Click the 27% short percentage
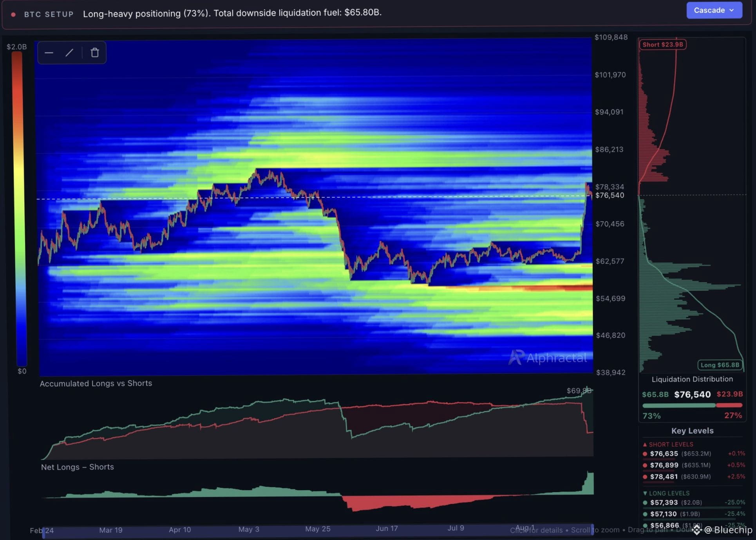Image resolution: width=756 pixels, height=540 pixels. point(733,415)
